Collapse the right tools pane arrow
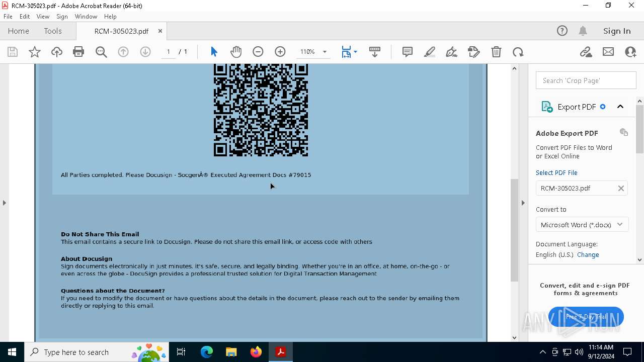Screen dimensions: 644x362 pos(523,203)
